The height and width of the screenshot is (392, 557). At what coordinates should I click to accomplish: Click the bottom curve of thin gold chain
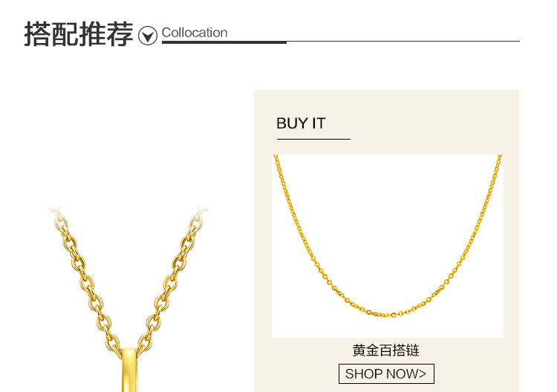coord(386,314)
